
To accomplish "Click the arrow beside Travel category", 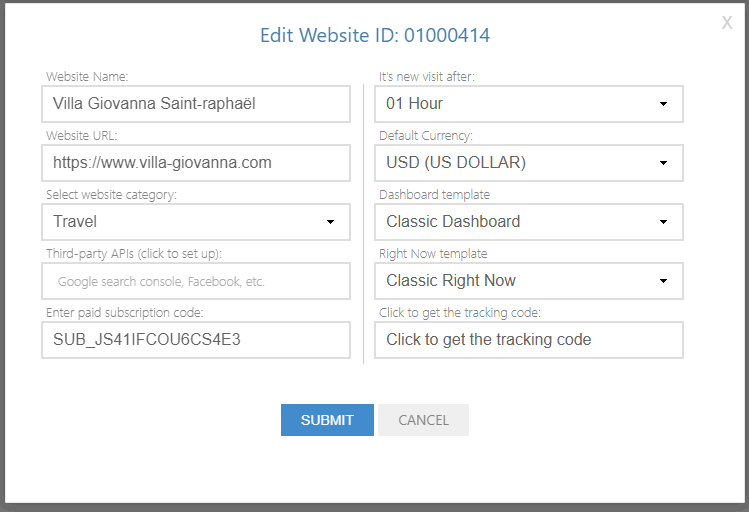I will pos(330,222).
